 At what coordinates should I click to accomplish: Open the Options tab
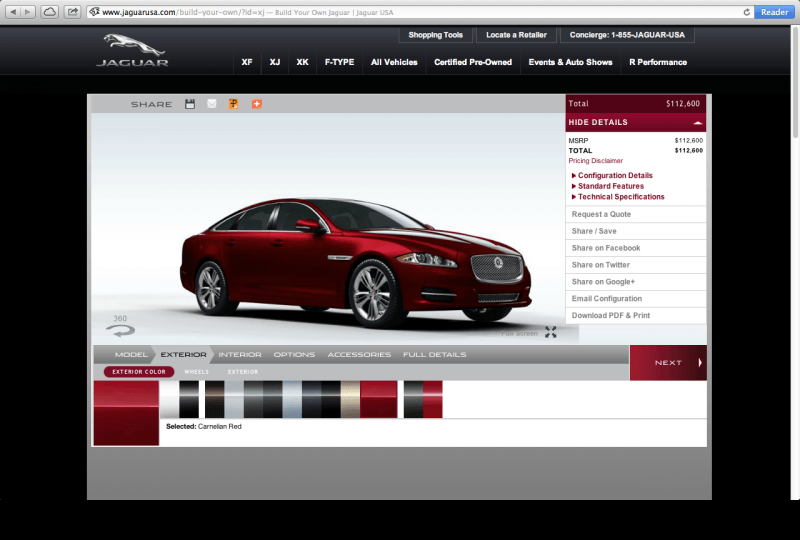coord(294,354)
